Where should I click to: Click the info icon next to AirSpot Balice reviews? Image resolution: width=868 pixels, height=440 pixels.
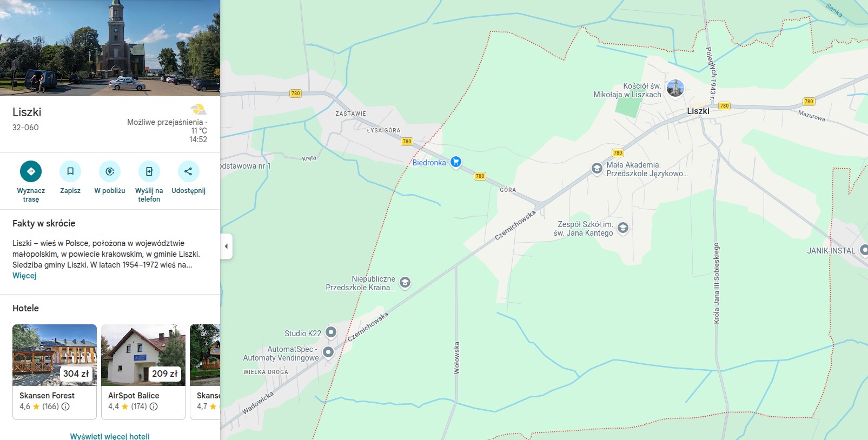[x=154, y=406]
